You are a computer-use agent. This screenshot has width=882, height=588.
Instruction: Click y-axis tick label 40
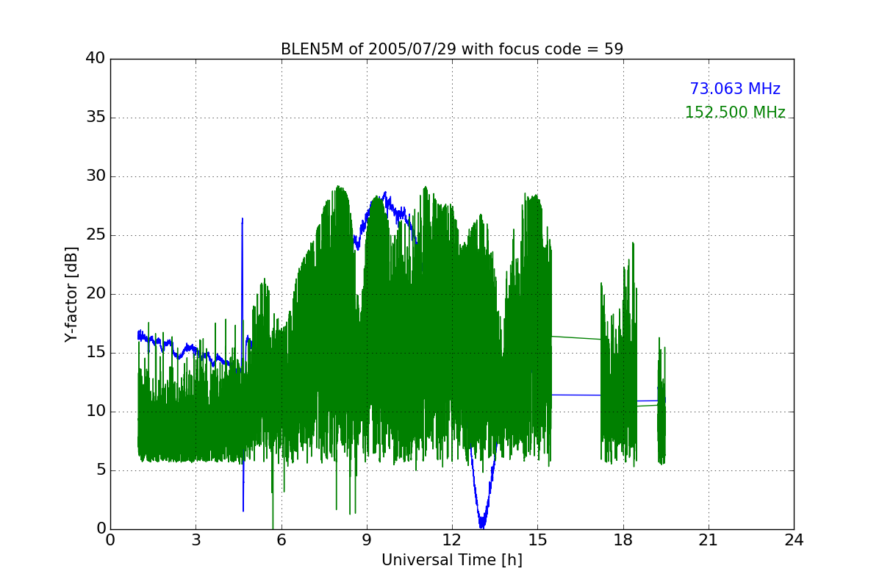click(95, 59)
